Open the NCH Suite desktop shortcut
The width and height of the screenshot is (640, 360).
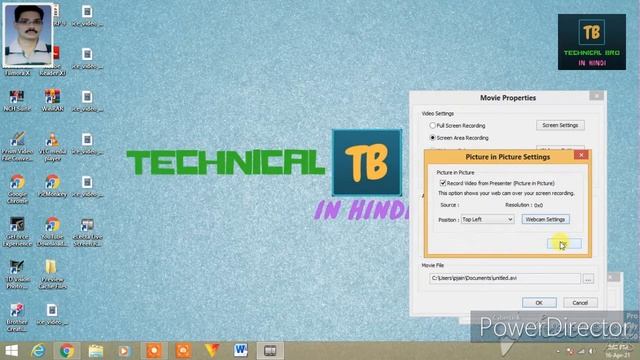pos(17,100)
